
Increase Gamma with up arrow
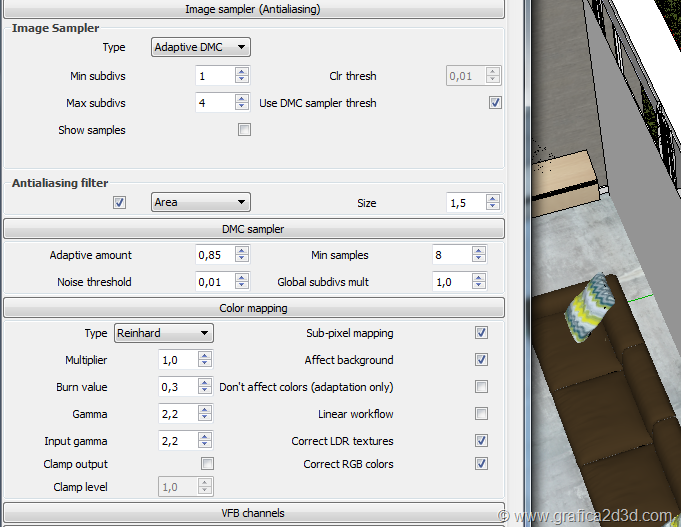[x=205, y=410]
